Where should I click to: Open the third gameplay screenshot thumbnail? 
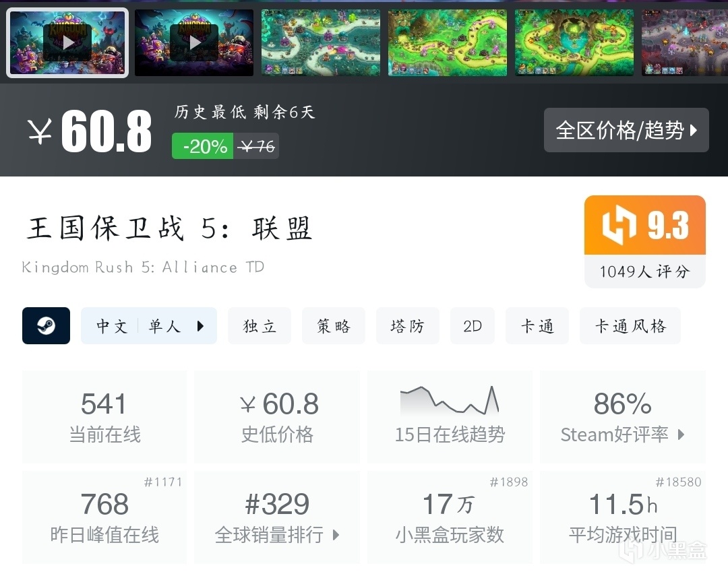321,42
